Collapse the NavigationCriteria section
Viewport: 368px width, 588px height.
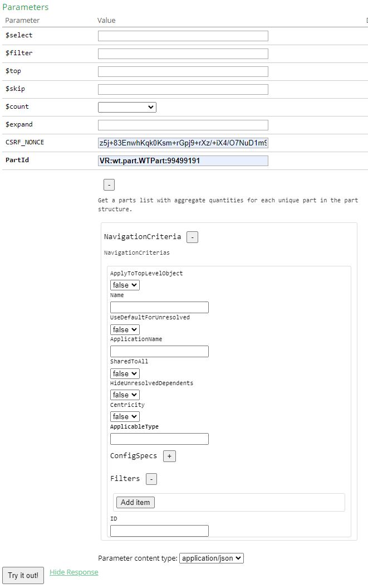[192, 237]
